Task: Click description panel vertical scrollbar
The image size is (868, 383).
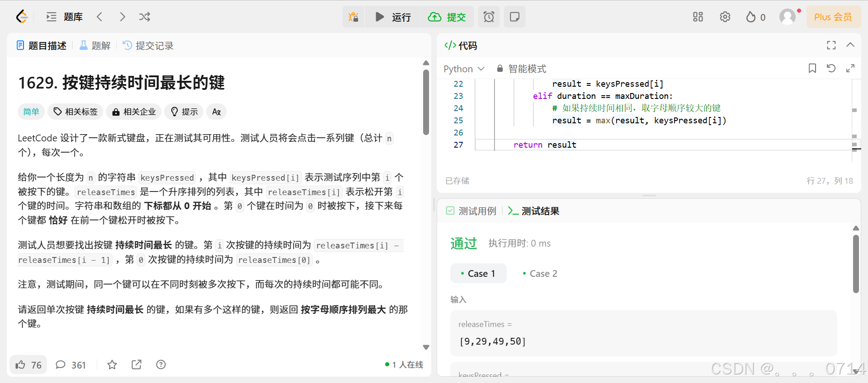Action: coord(426,102)
